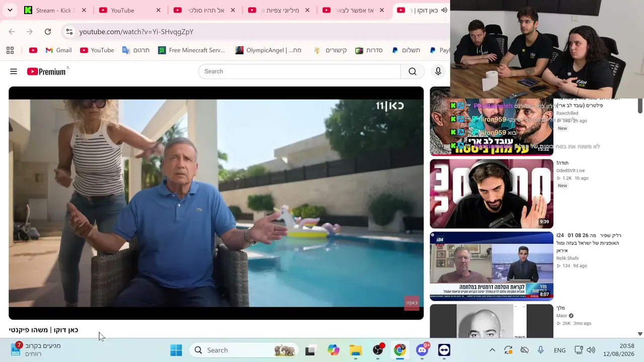Open the תרגום translate bookmark
The height and width of the screenshot is (362, 644).
(x=136, y=50)
